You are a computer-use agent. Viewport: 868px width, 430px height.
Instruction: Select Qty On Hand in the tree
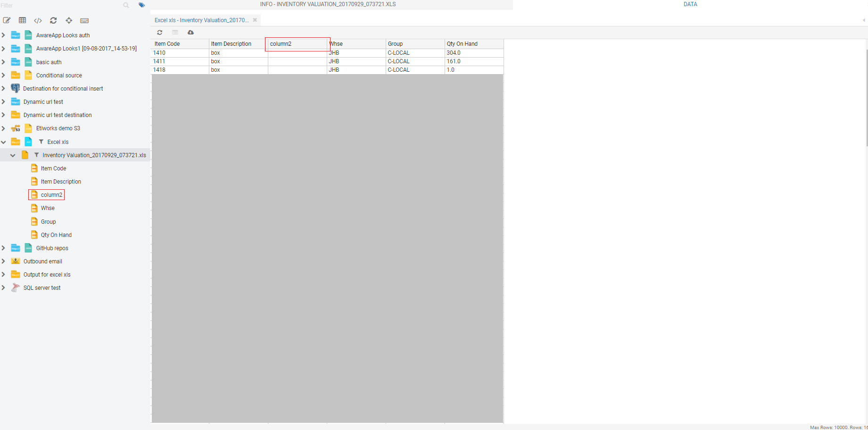56,235
